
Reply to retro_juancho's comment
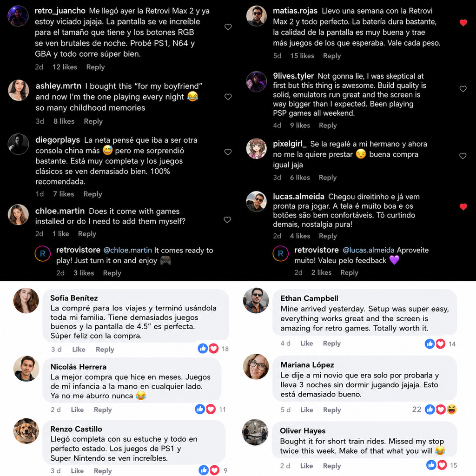[x=95, y=67]
